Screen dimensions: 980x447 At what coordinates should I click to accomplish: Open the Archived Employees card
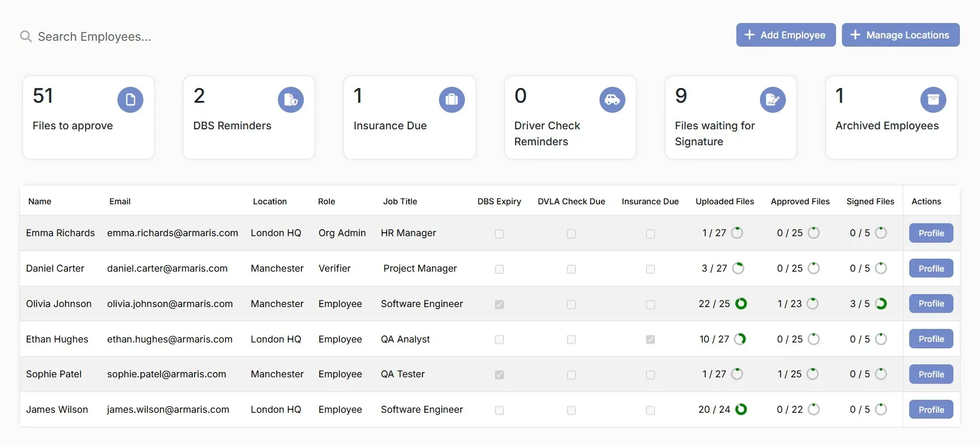coord(891,118)
